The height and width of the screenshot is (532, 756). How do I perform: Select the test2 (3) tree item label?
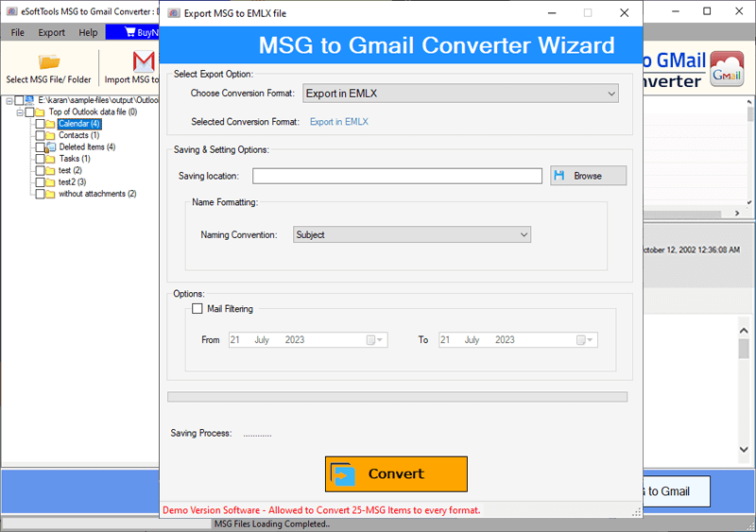pos(73,181)
